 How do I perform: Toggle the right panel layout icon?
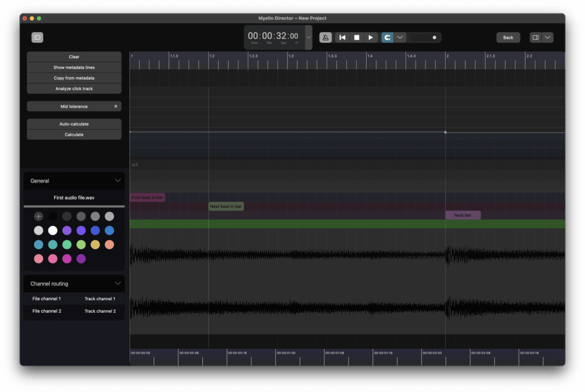click(x=535, y=38)
